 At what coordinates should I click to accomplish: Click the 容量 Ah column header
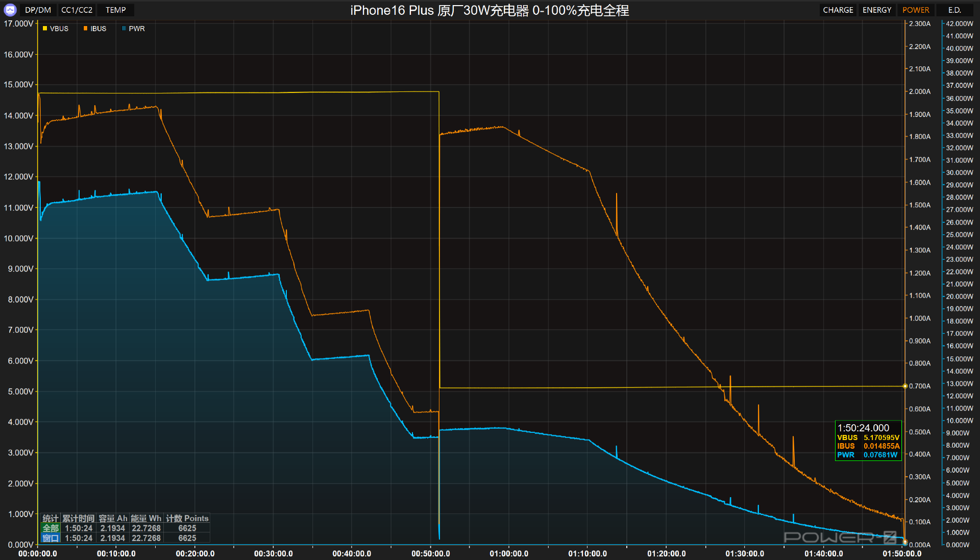113,519
